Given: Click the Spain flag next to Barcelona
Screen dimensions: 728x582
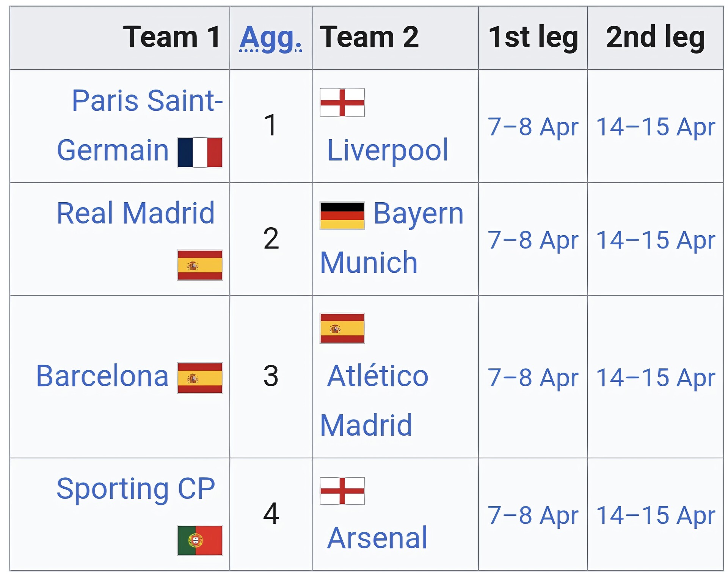Looking at the screenshot, I should 200,378.
